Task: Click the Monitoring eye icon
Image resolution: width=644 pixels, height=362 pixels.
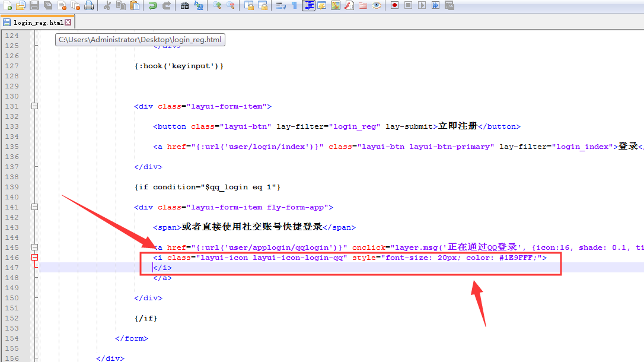Action: [x=376, y=6]
